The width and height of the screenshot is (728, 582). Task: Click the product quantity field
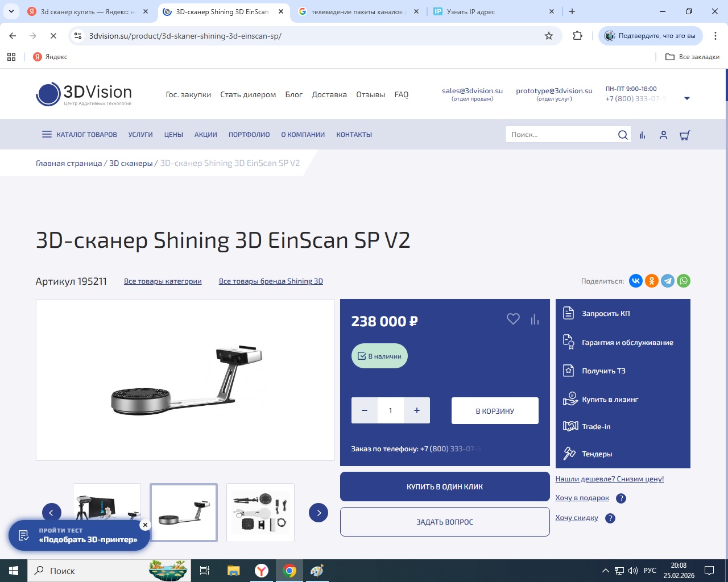pos(391,410)
